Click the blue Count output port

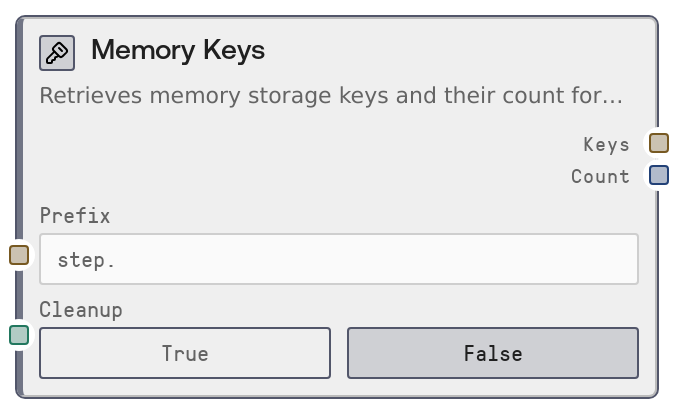[x=658, y=176]
